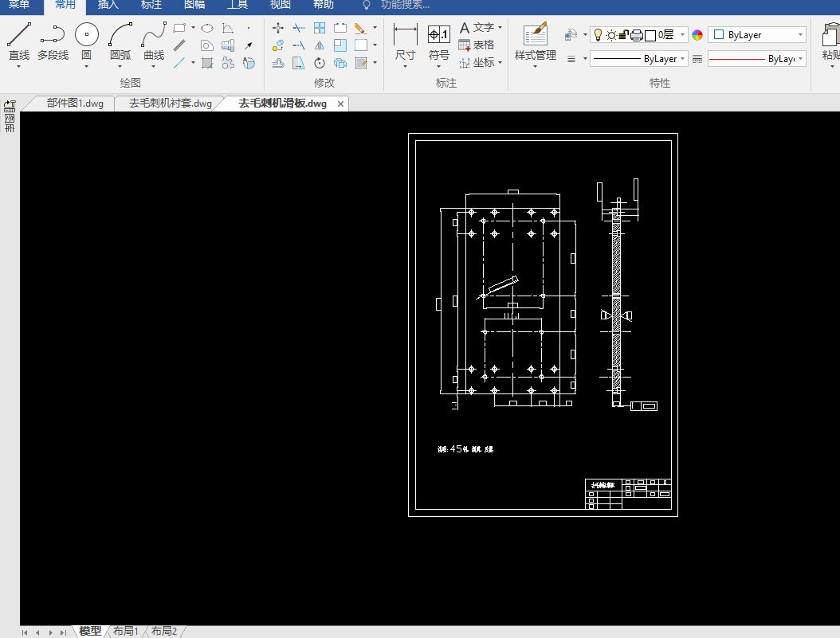Click the extend tool icon
This screenshot has height=638, width=840.
pos(299,45)
